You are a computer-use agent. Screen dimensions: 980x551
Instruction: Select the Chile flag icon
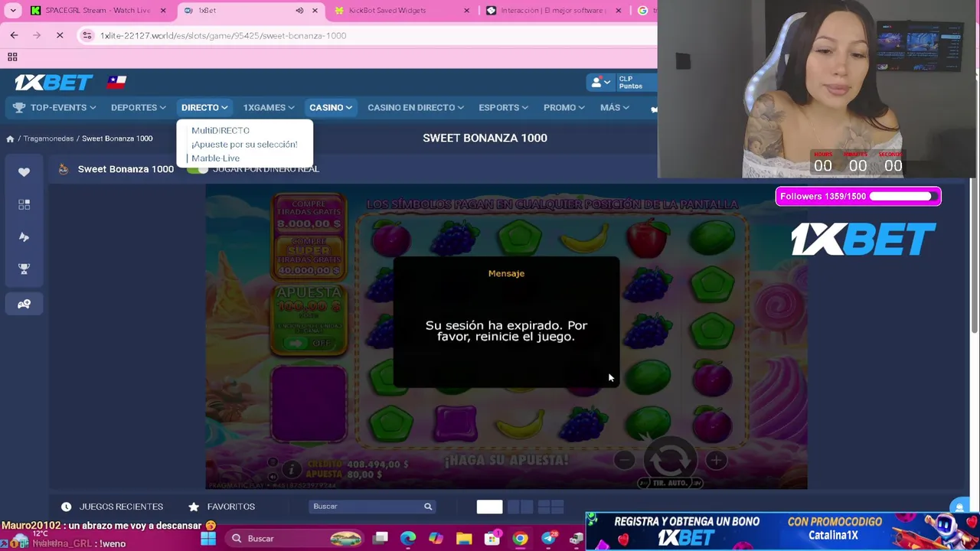(116, 81)
